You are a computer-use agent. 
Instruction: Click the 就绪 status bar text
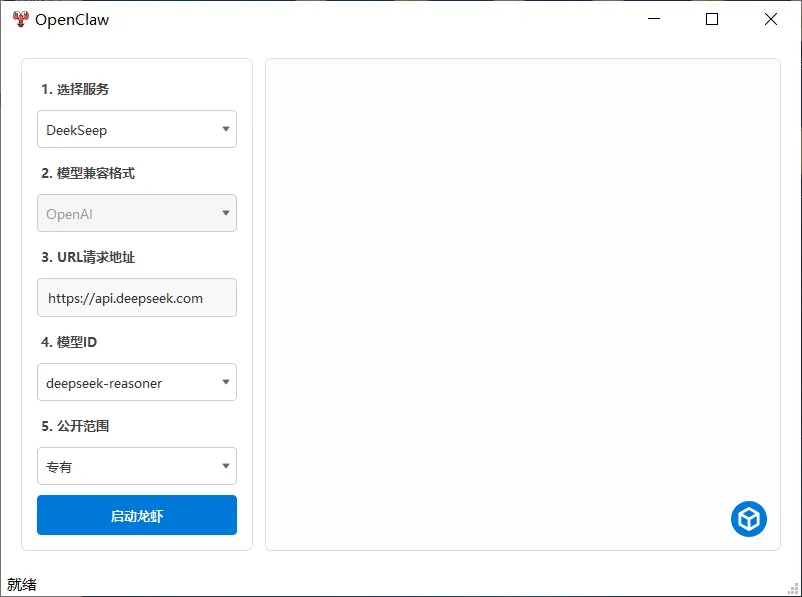(22, 584)
